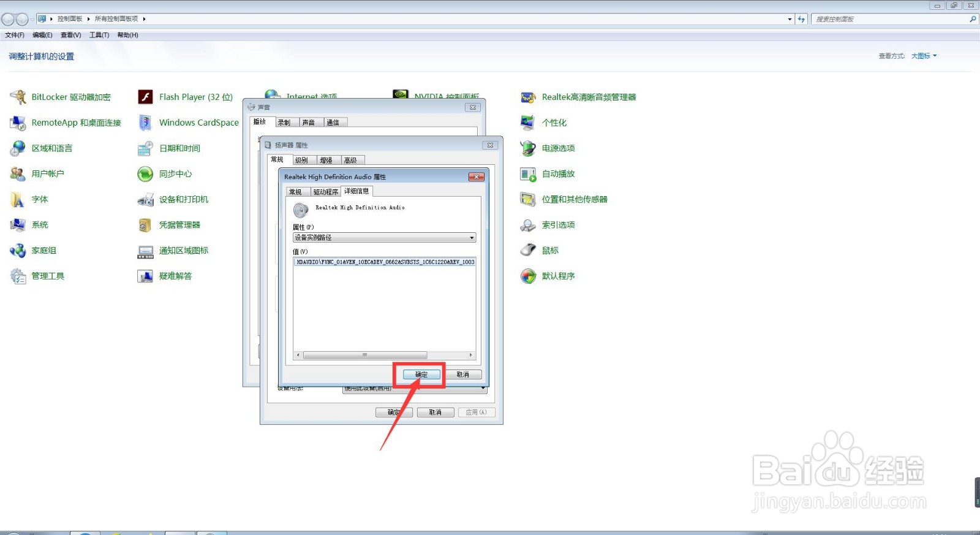Viewport: 980px width, 535px height.
Task: Click the left arrow of value list scrollbar
Action: coord(298,355)
